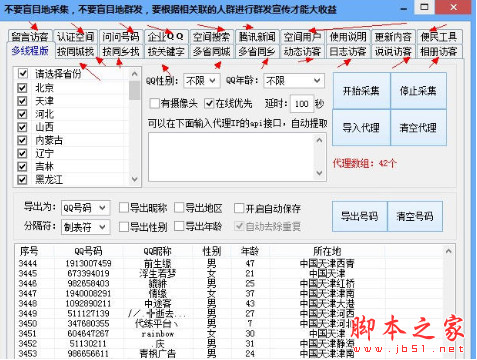The image size is (477, 360).
Task: Open the 认证空间 tab
Action: pos(75,36)
